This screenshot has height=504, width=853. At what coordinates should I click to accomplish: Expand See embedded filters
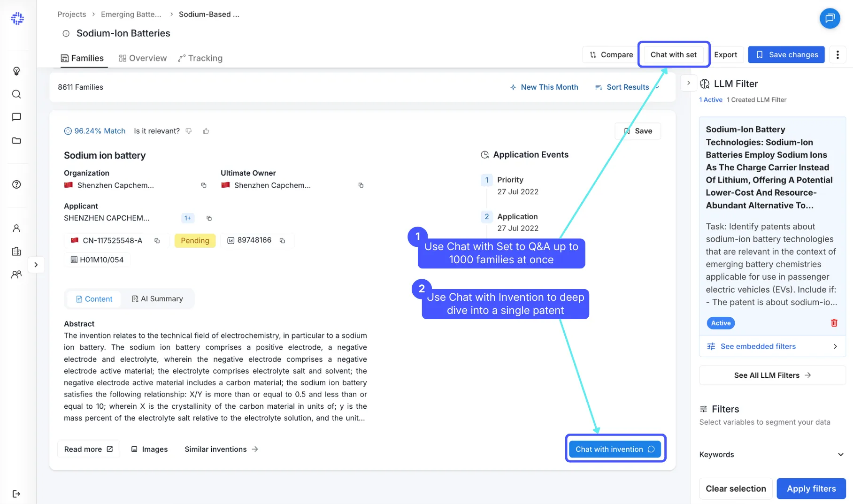[772, 346]
